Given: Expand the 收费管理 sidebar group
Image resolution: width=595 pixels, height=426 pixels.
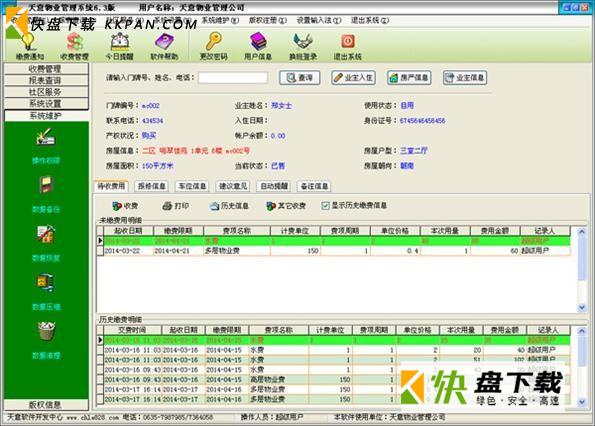Looking at the screenshot, I should pyautogui.click(x=46, y=69).
